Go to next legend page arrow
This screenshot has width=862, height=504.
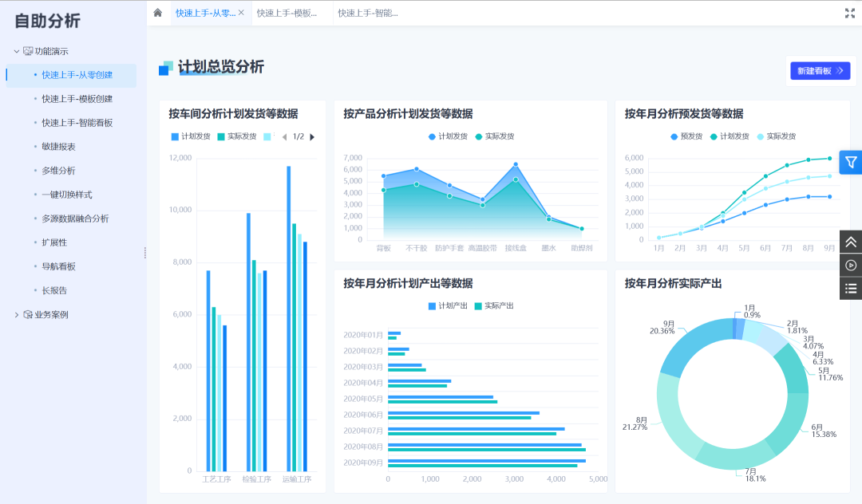(312, 136)
